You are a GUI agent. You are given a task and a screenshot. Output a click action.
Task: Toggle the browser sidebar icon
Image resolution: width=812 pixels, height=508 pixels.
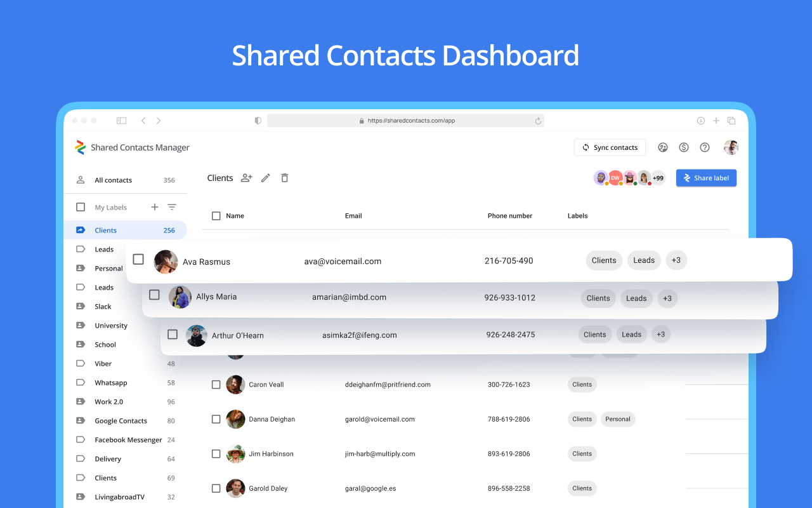[x=121, y=121]
